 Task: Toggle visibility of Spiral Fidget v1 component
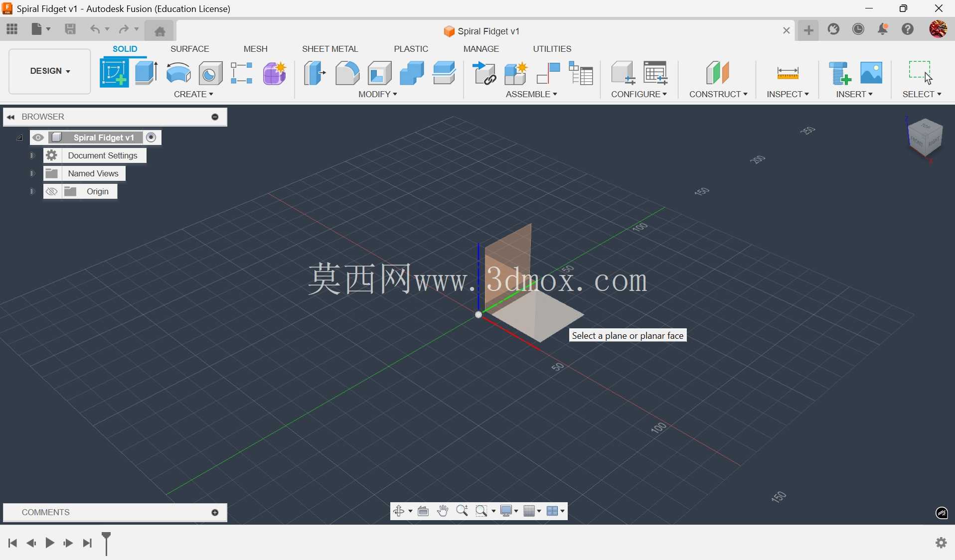point(38,138)
